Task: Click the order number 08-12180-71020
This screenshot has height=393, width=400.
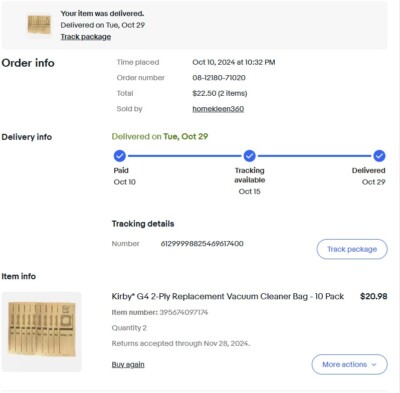Action: (219, 78)
